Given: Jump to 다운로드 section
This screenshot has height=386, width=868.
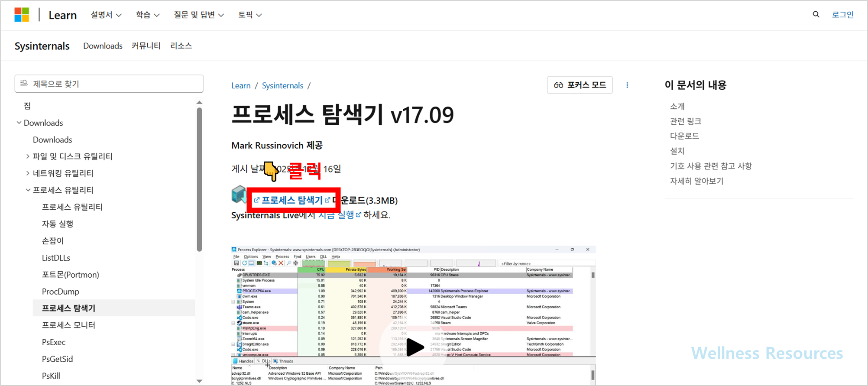Looking at the screenshot, I should pos(684,136).
